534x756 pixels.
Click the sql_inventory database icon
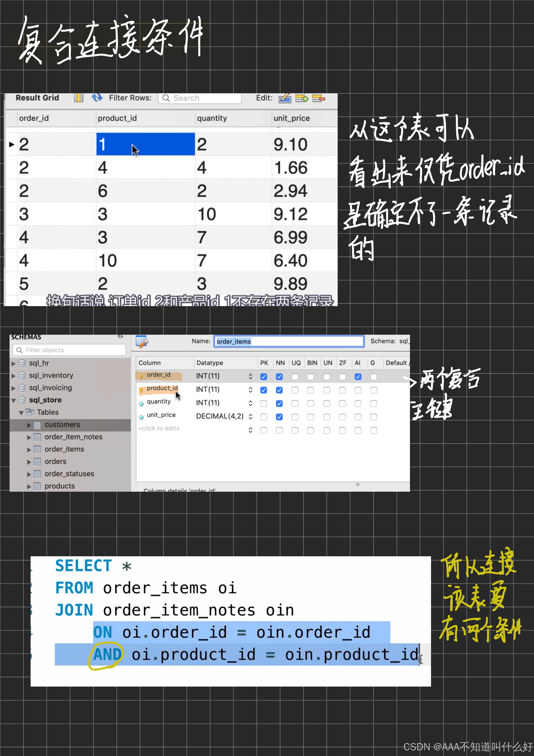(x=22, y=376)
